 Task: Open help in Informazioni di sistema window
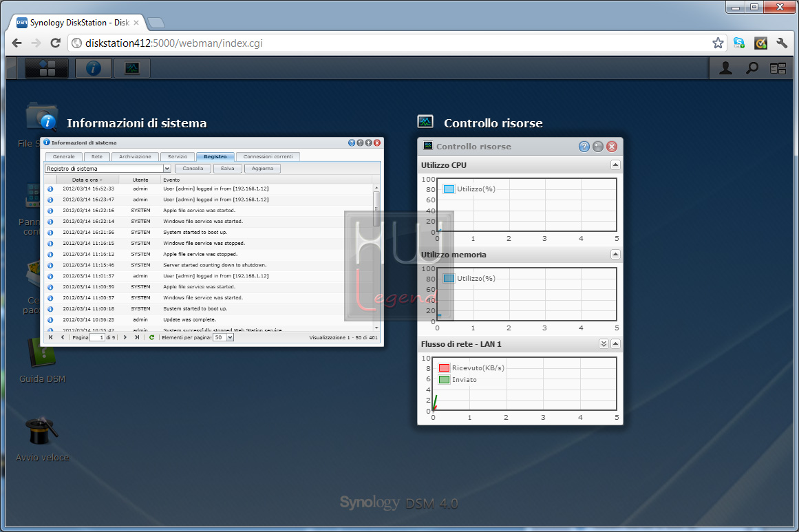(352, 142)
